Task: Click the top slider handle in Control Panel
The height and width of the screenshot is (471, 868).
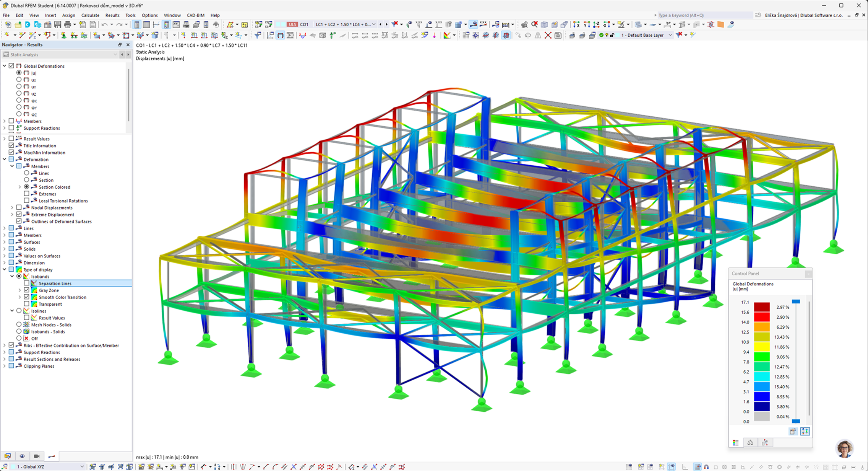Action: pyautogui.click(x=796, y=302)
